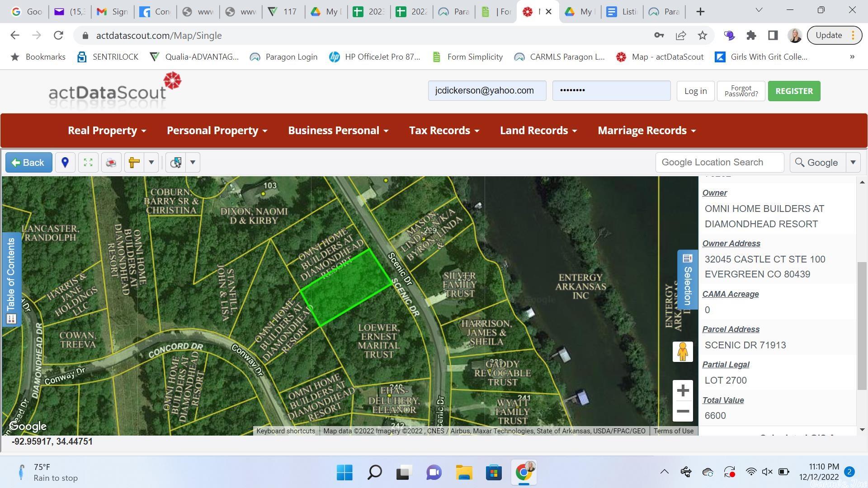Open Chrome extensions puzzle icon
This screenshot has height=488, width=868.
tap(751, 35)
